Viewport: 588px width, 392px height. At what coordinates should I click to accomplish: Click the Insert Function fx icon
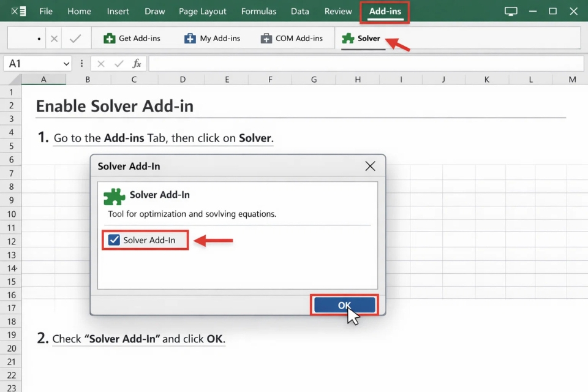pos(137,63)
